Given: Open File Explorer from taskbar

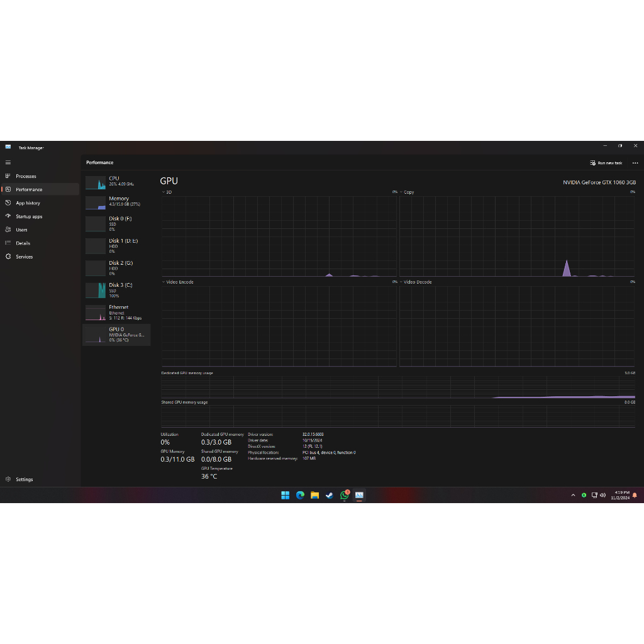Looking at the screenshot, I should tap(314, 496).
